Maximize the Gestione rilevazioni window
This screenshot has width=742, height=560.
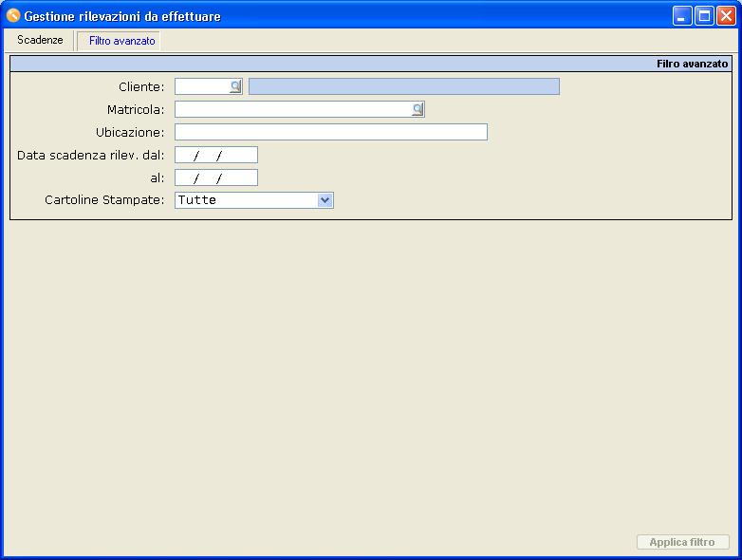point(704,16)
